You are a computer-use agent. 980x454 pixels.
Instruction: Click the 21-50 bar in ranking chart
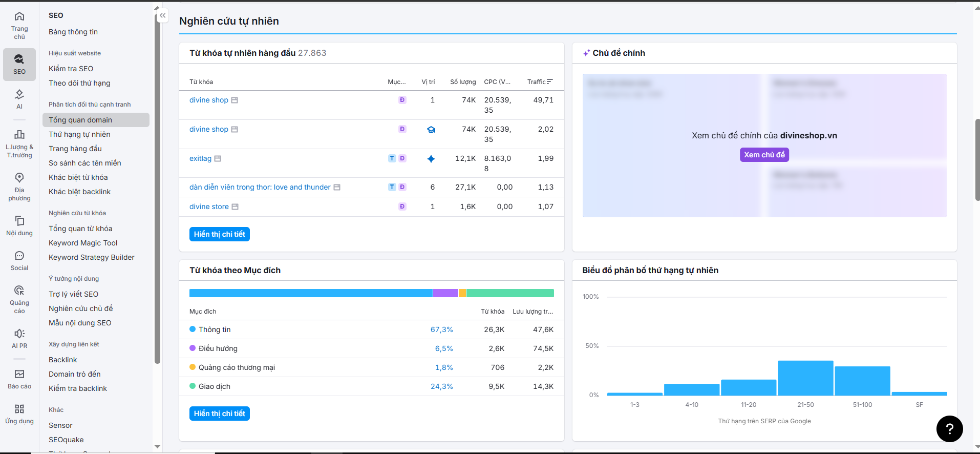[x=805, y=378]
